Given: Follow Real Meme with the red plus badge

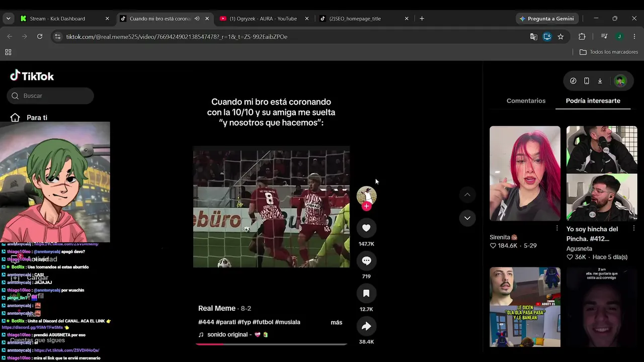Looking at the screenshot, I should coord(366,206).
